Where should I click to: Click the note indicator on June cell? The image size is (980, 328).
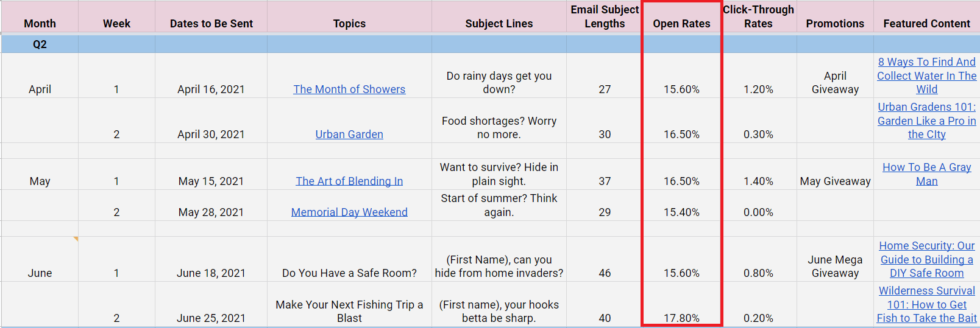76,239
